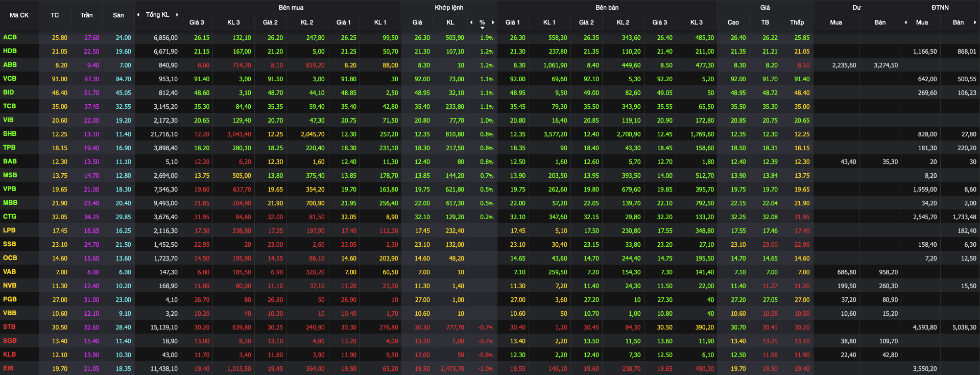
Task: Open stock symbol SSB
Action: click(x=10, y=244)
